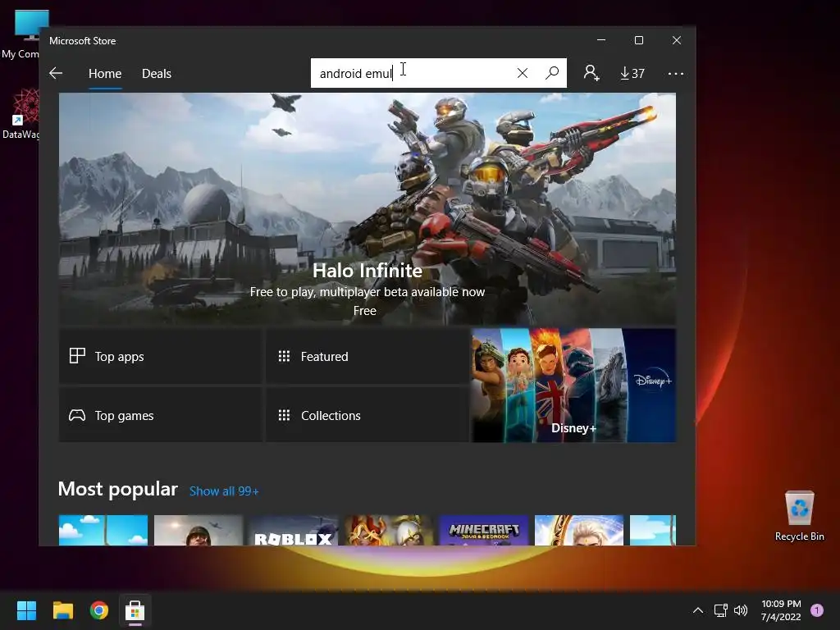Select the My Computer desktop icon

click(x=21, y=34)
